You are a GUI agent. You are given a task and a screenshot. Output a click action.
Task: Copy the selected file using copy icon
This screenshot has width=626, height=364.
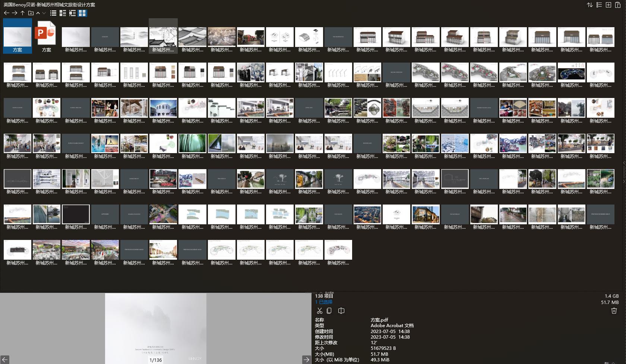point(329,311)
